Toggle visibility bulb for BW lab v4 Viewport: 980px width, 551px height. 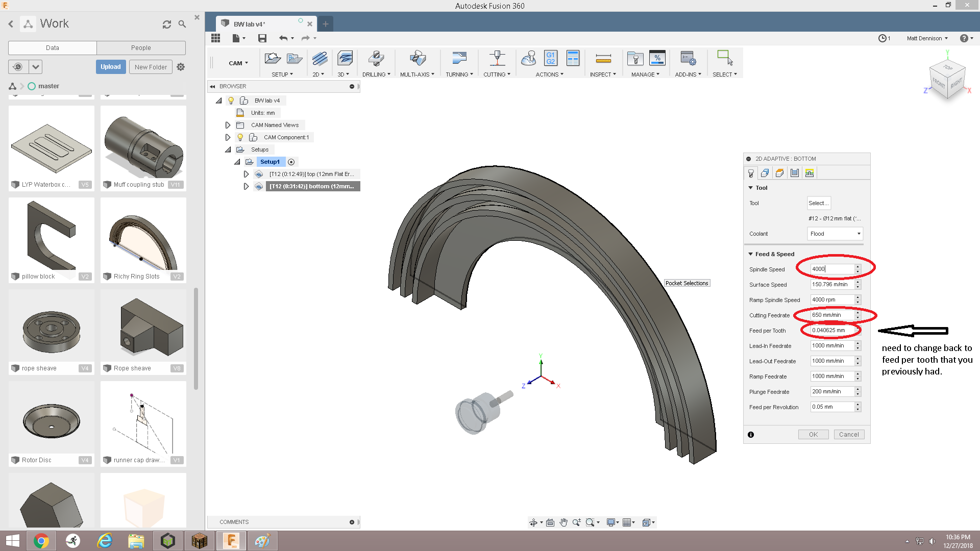coord(231,101)
